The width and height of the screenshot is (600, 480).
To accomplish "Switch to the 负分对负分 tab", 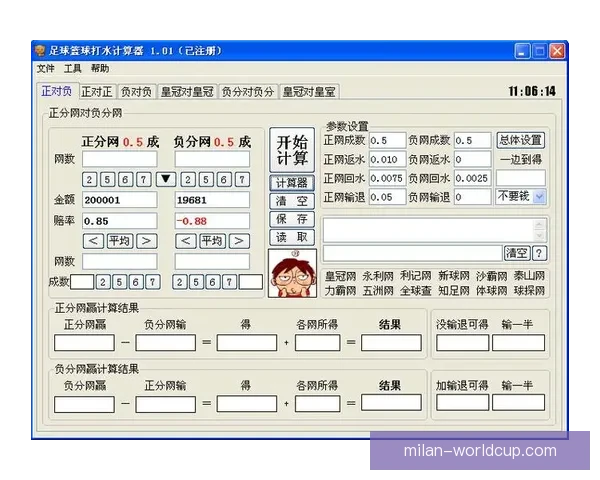I will coord(248,92).
